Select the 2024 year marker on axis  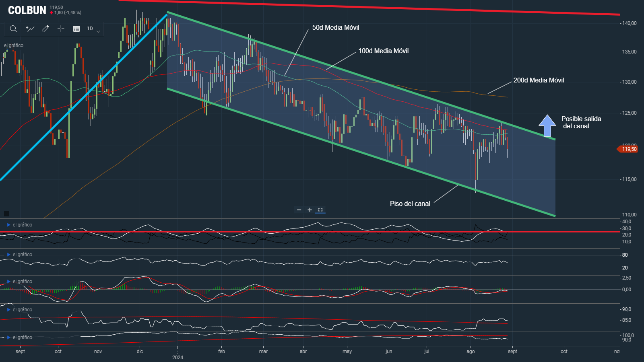178,357
